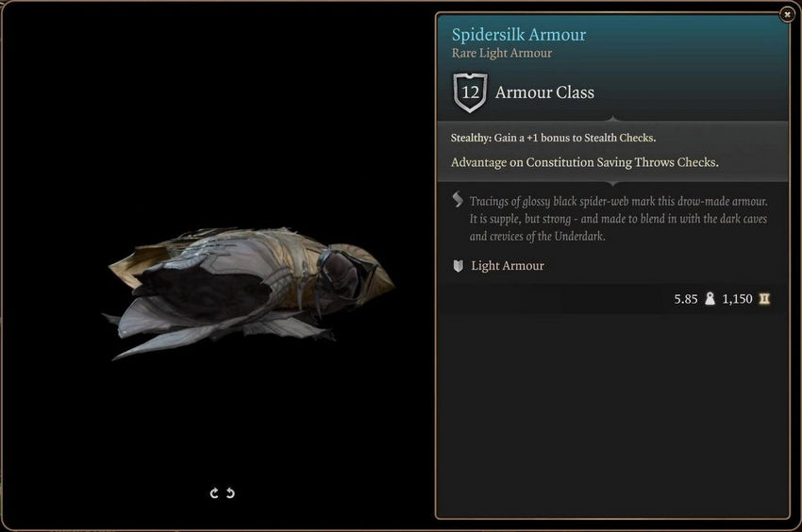This screenshot has height=532, width=802.
Task: Click the gold value icon beside 1,150
Action: point(764,299)
